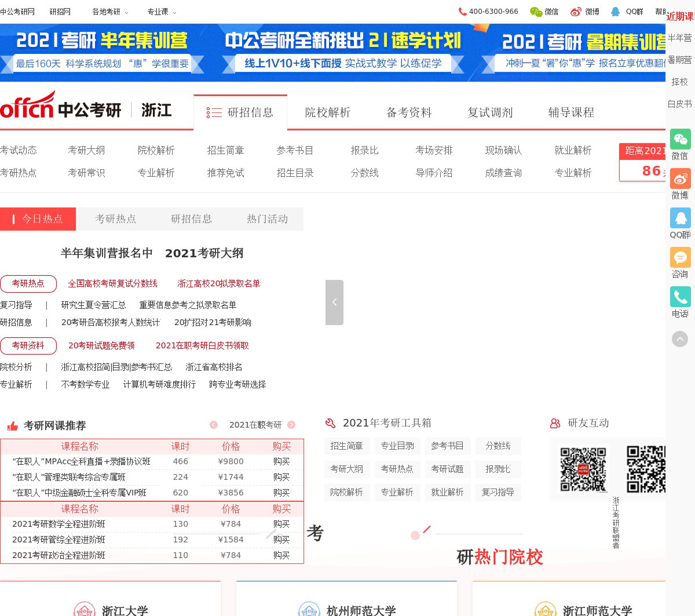Open the Weibo icon in right sidebar
This screenshot has height=616, width=695.
pos(680,179)
